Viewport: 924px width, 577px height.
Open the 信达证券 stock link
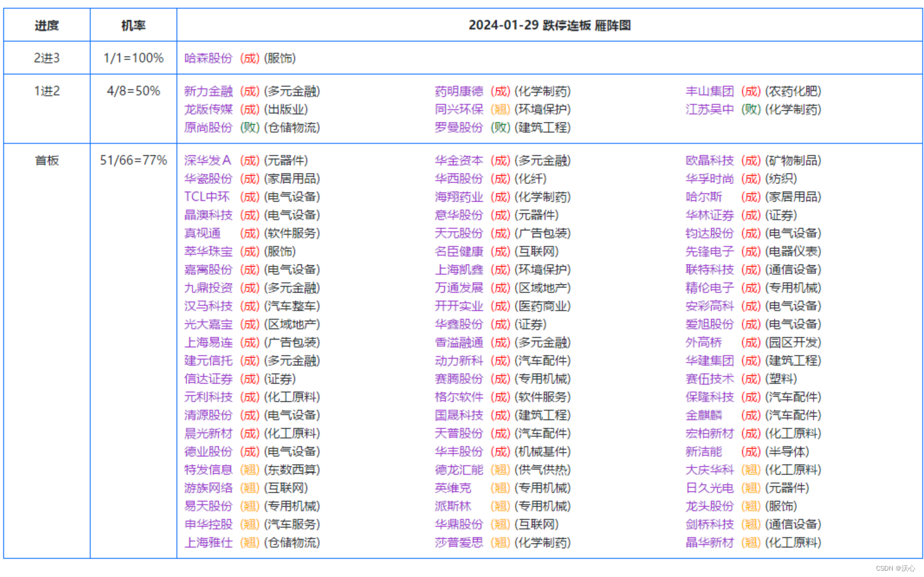tap(208, 379)
